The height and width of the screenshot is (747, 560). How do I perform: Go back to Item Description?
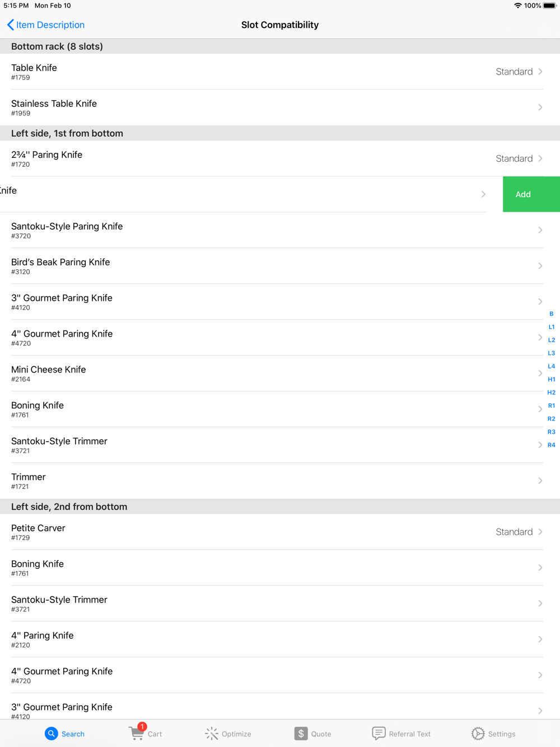coord(50,25)
